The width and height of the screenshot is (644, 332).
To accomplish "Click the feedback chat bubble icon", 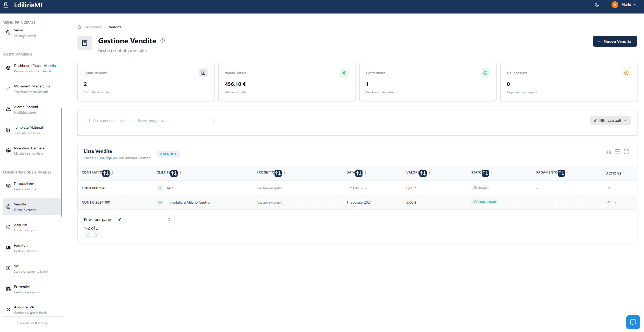I will 633,322.
